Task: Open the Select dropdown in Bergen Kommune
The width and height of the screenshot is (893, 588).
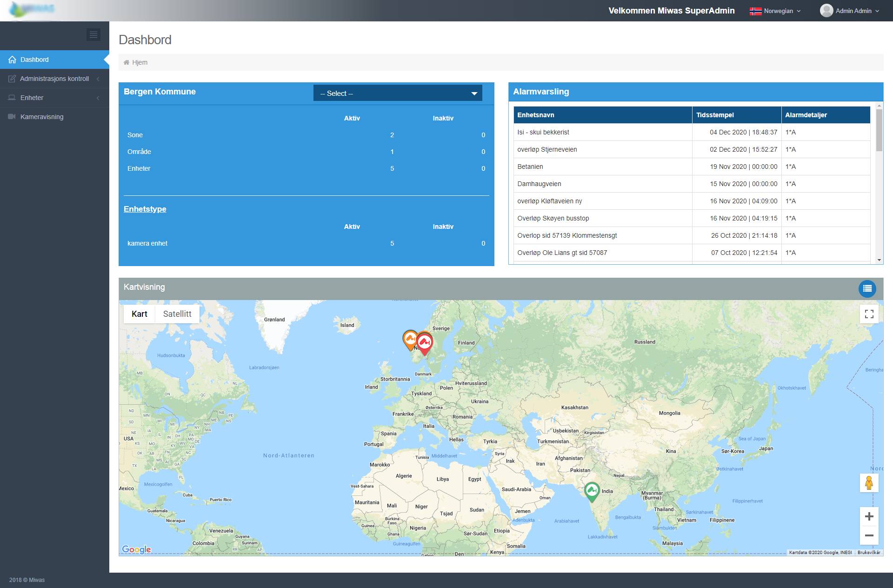Action: 398,94
